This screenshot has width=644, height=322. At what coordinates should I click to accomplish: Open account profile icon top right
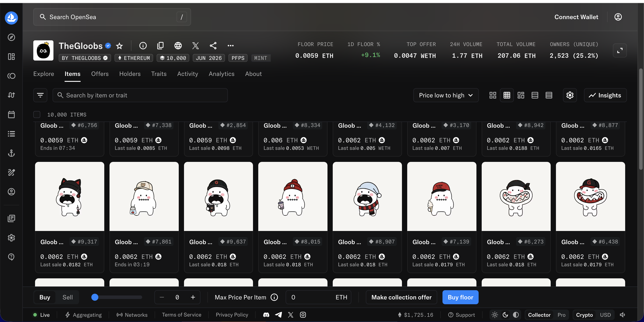click(x=618, y=17)
